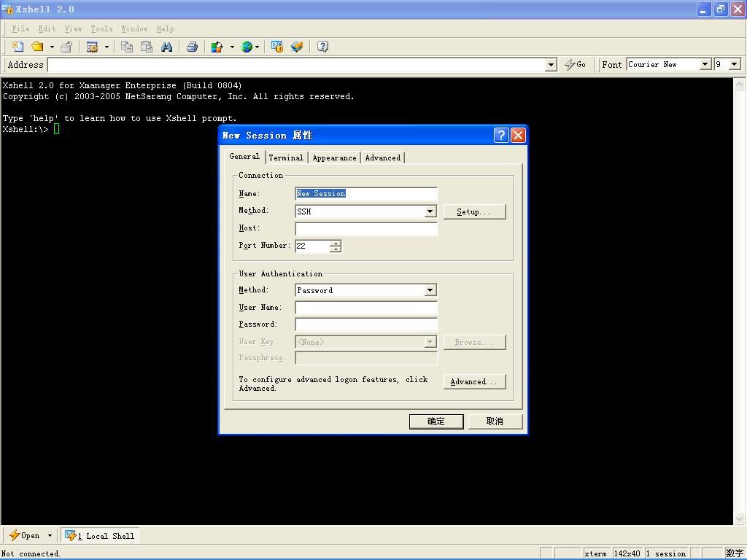Click the "1 session" status bar entry
747x560 pixels.
(x=666, y=553)
